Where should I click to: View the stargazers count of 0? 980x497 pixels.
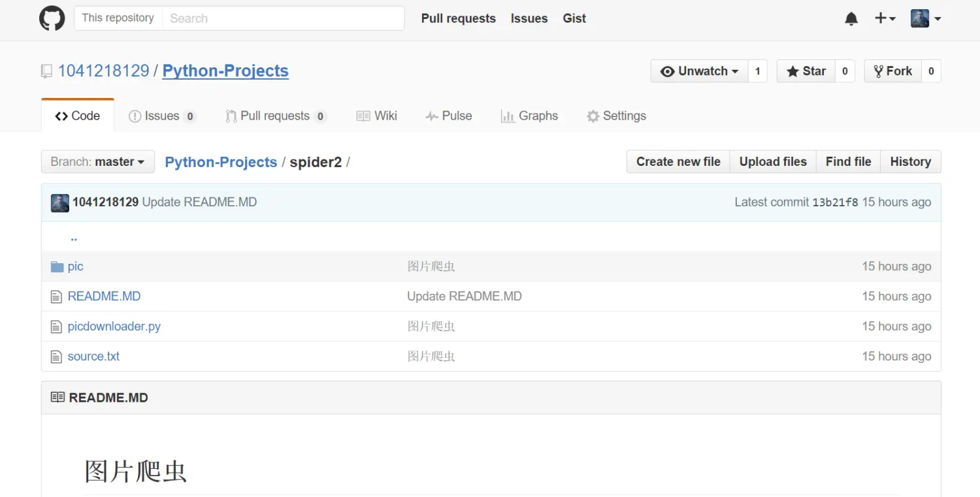click(845, 71)
